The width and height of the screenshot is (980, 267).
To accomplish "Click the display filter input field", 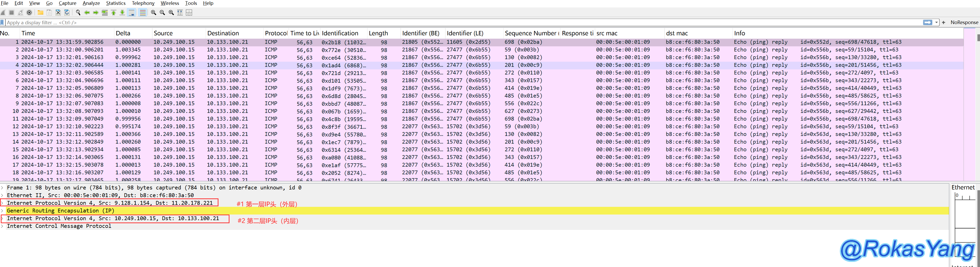I will coord(456,23).
